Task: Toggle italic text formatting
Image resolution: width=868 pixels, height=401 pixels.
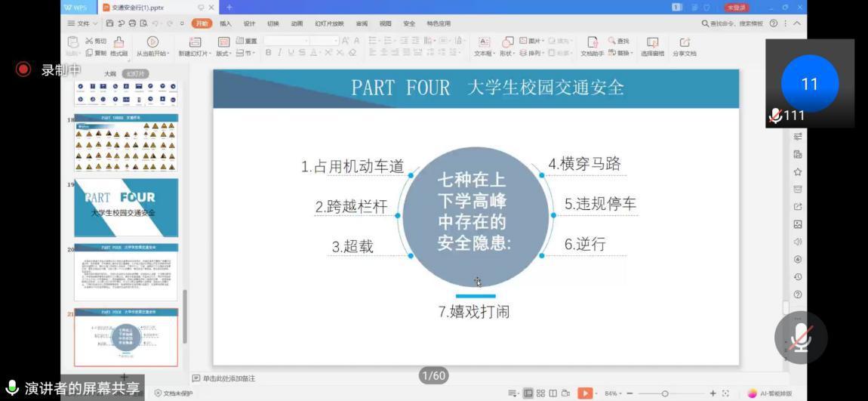Action: [279, 53]
